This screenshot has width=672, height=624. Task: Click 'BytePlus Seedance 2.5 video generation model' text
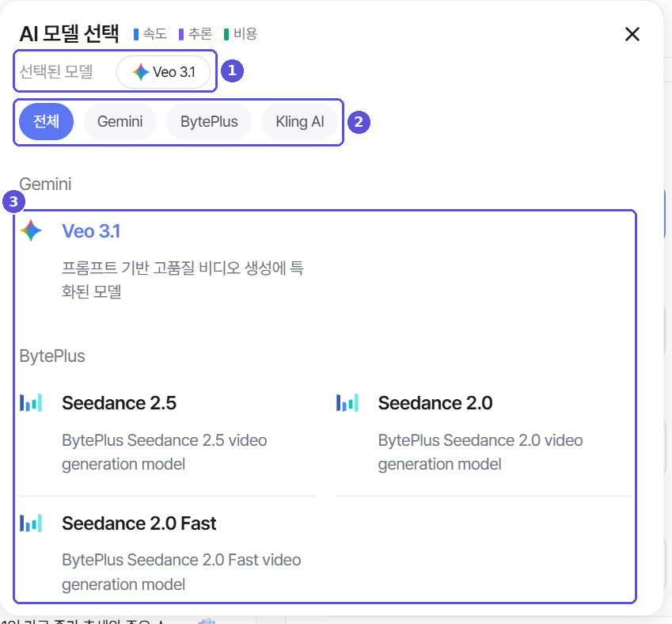point(165,452)
